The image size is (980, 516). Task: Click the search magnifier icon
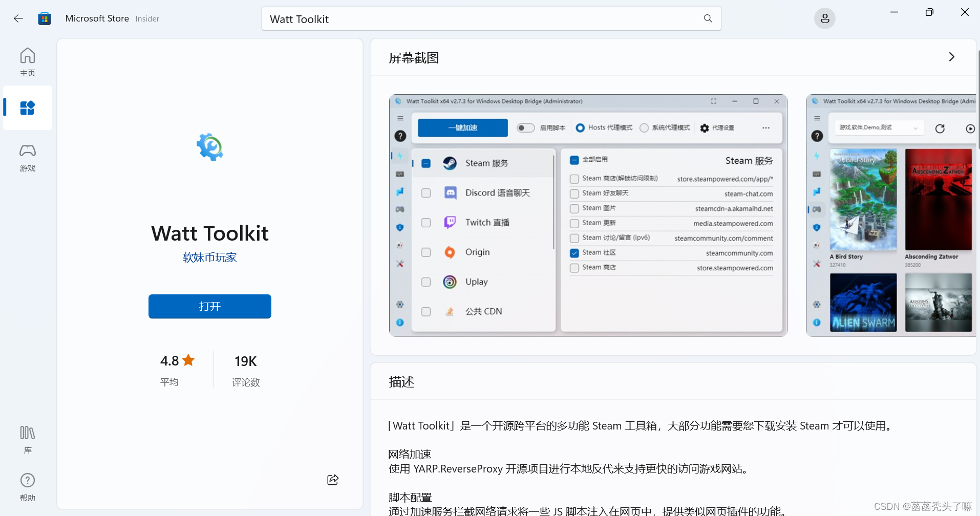[x=708, y=18]
